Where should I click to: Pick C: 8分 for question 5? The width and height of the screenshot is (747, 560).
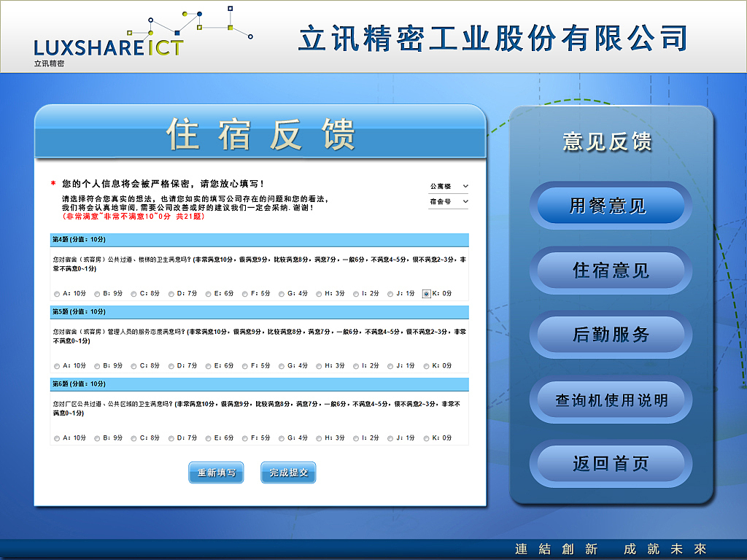click(134, 366)
